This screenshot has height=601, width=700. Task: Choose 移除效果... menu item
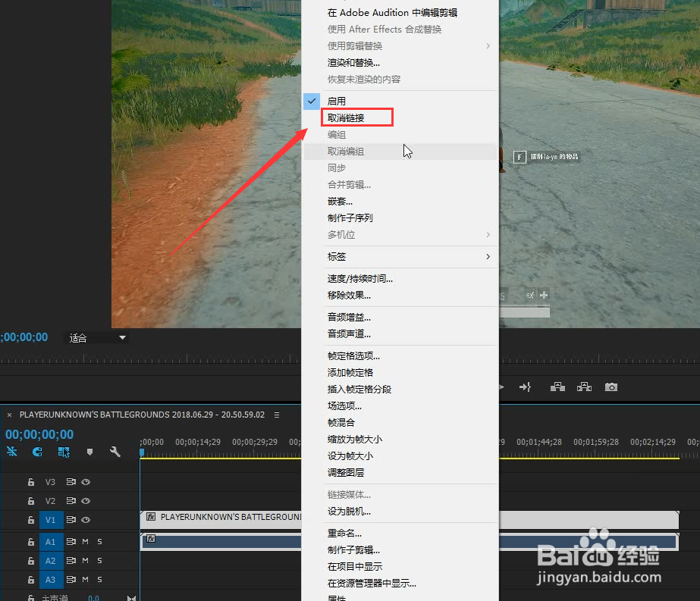pos(400,296)
